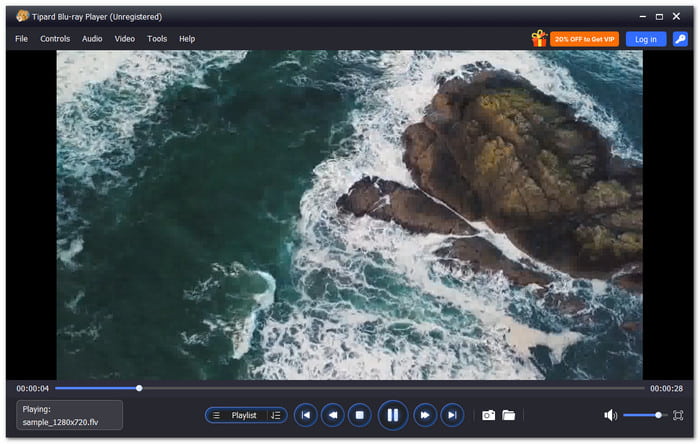Screen dimensions: 700x444
Task: Open the playlist sort order icon
Action: tap(276, 415)
